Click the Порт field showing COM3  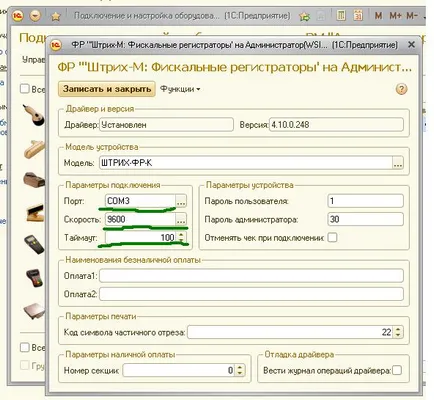140,201
